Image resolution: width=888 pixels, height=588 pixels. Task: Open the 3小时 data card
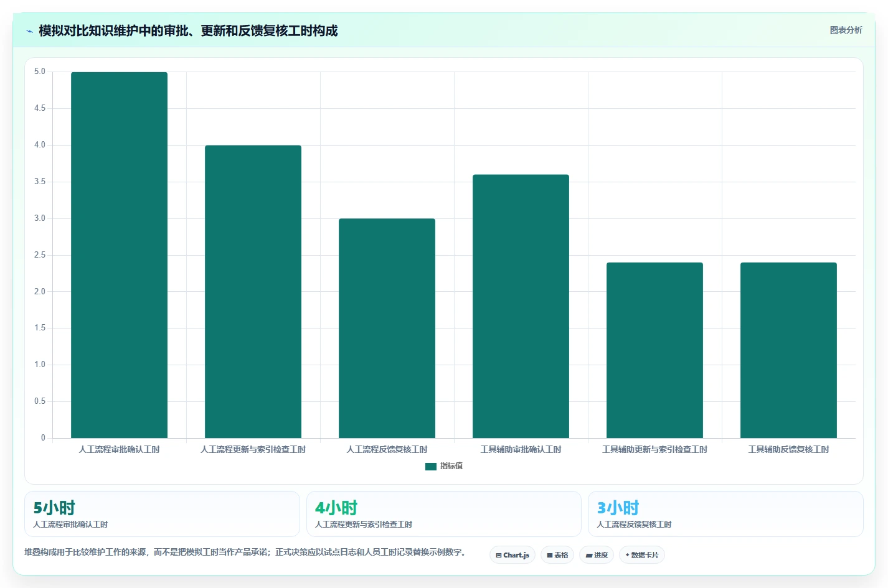click(725, 514)
